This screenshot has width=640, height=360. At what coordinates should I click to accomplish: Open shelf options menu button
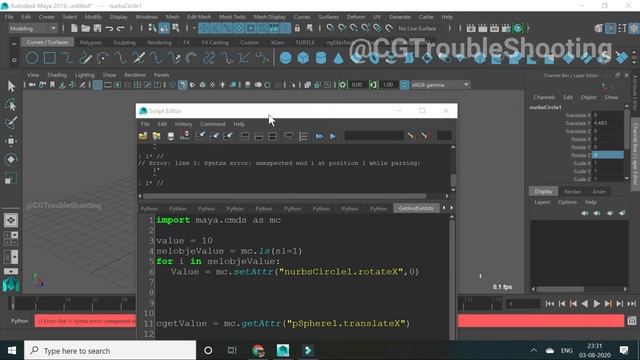coord(14,60)
